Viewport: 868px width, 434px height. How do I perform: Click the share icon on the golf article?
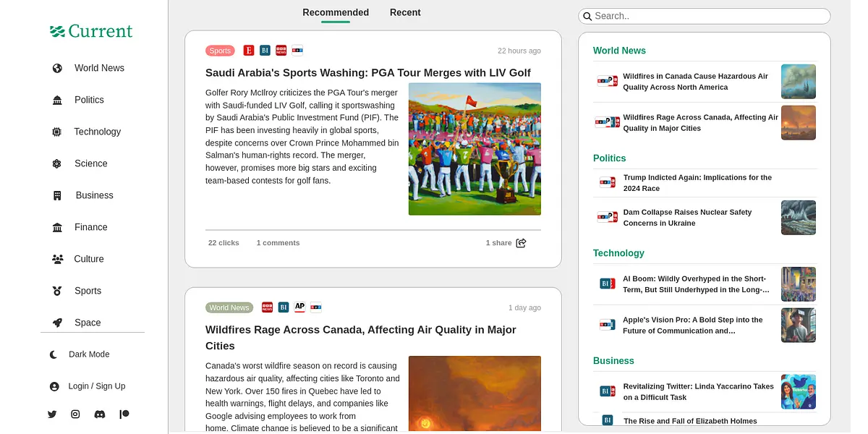click(521, 243)
